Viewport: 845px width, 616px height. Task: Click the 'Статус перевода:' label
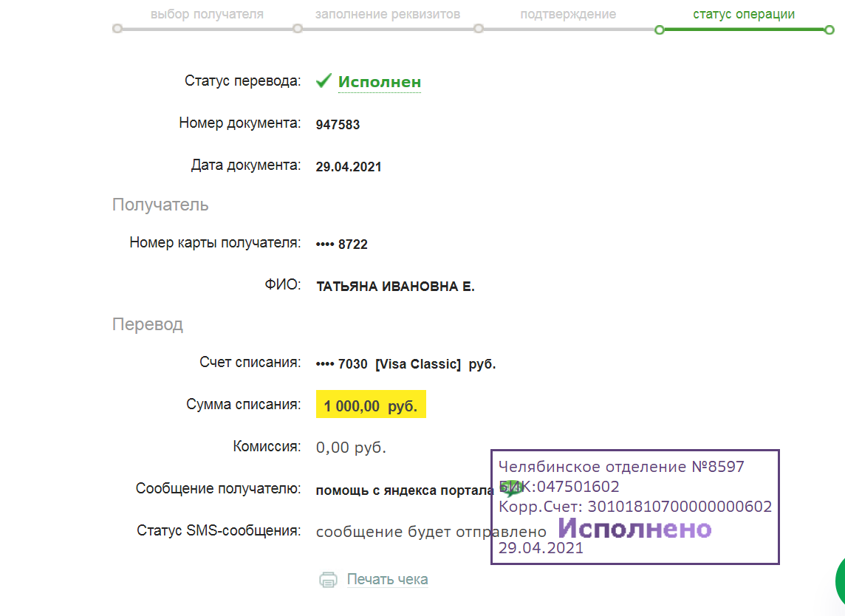(x=242, y=81)
